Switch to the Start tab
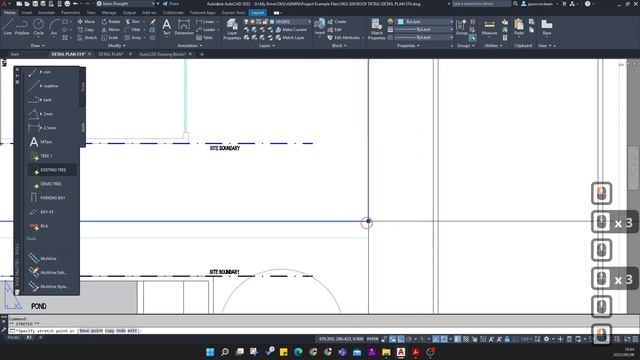This screenshot has height=360, width=640. [x=15, y=54]
